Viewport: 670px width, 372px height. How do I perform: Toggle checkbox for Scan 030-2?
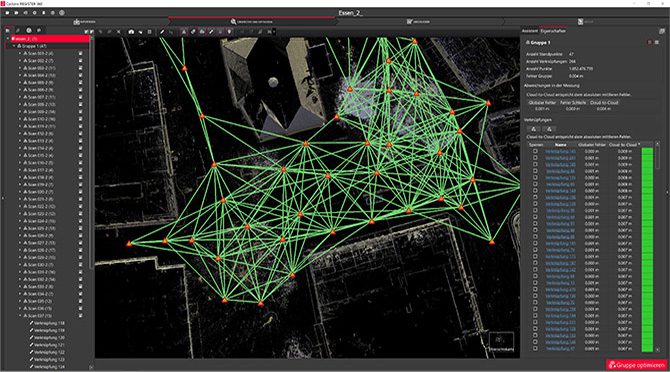click(x=80, y=265)
